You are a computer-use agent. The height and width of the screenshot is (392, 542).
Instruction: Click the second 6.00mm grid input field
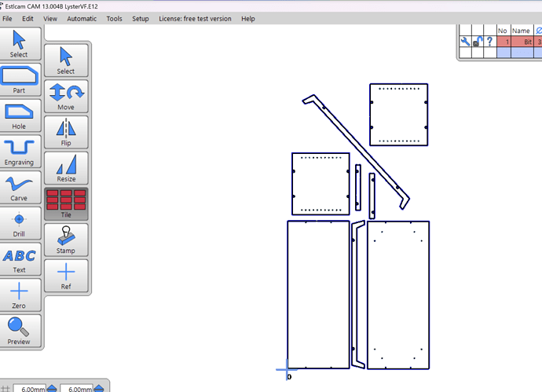click(76, 389)
